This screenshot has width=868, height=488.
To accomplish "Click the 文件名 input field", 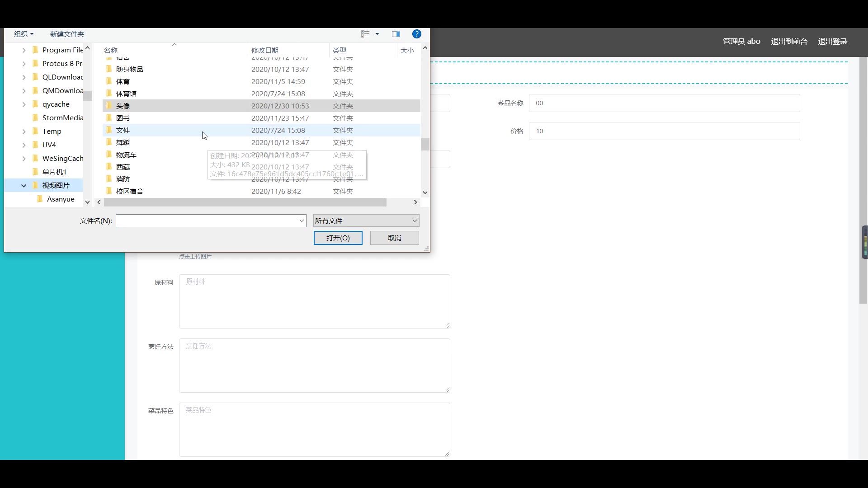I will click(x=207, y=221).
